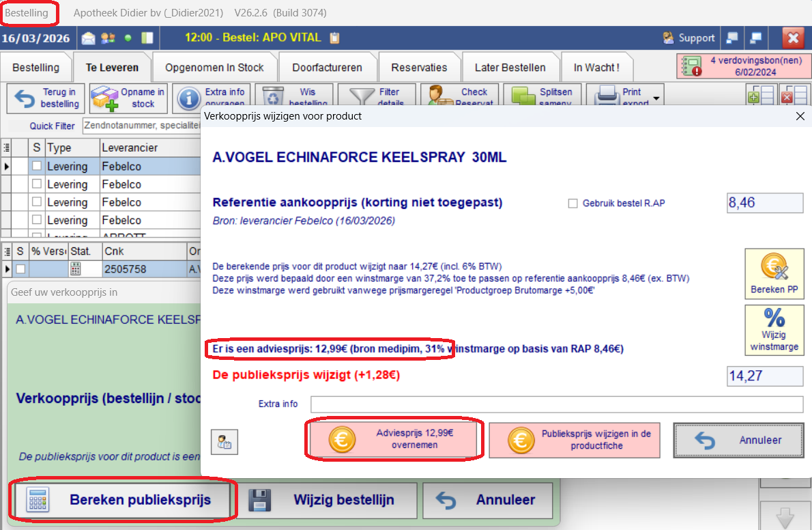Click calculator status icon in 2505758 row

(76, 268)
